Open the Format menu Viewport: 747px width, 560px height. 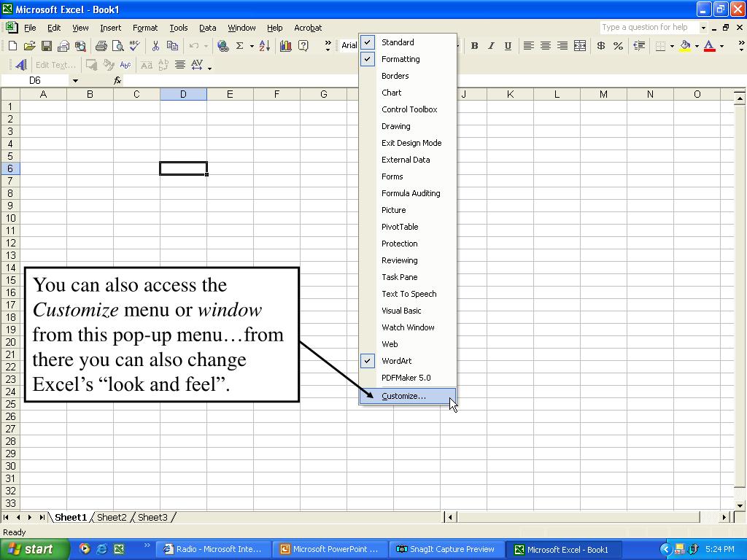145,28
